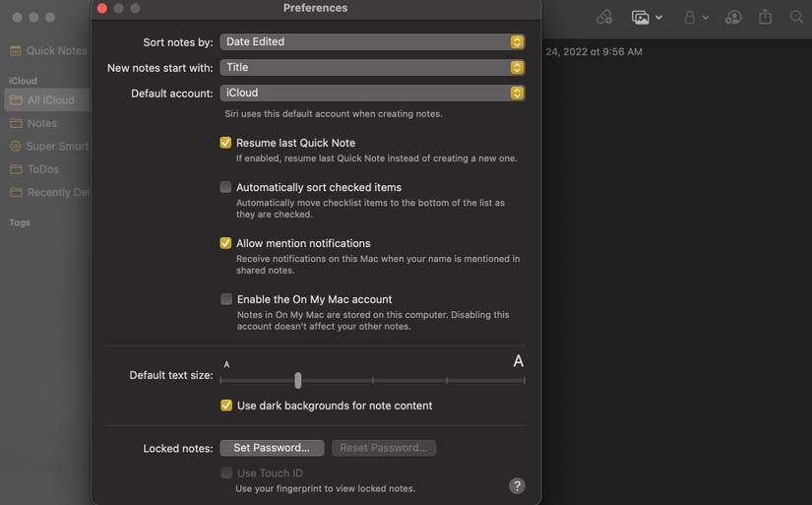Disable Resume last Quick Note checkbox
812x505 pixels.
coord(225,143)
